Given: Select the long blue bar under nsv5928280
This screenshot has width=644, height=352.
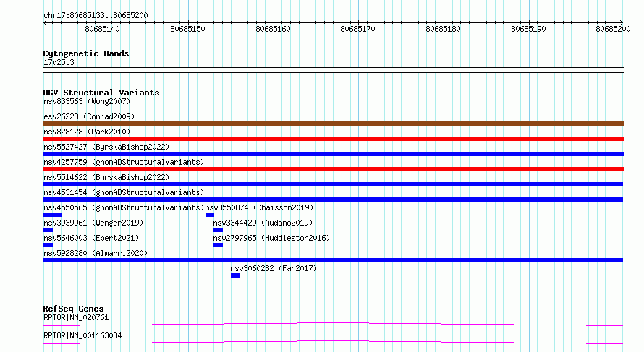Looking at the screenshot, I should click(333, 260).
